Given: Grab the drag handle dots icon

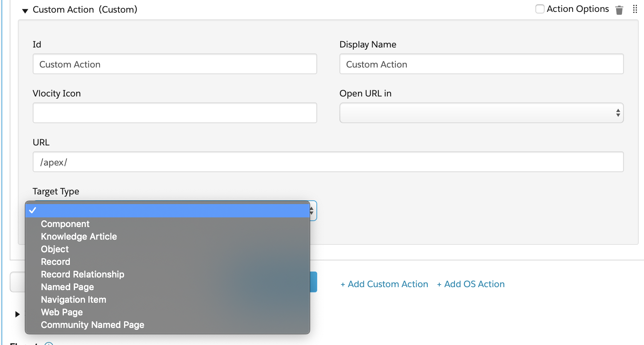Looking at the screenshot, I should pyautogui.click(x=635, y=9).
